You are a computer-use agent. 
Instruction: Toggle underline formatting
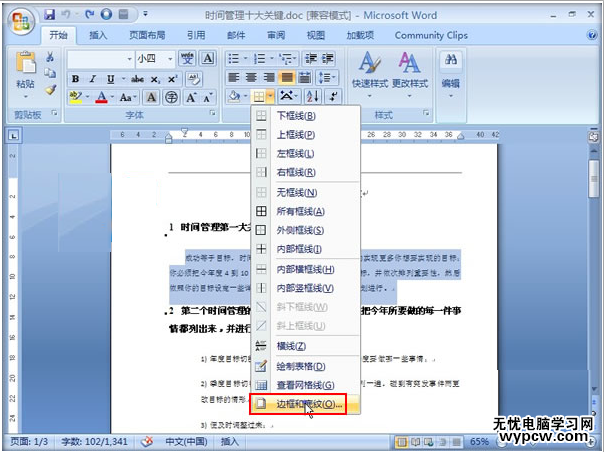[111, 79]
